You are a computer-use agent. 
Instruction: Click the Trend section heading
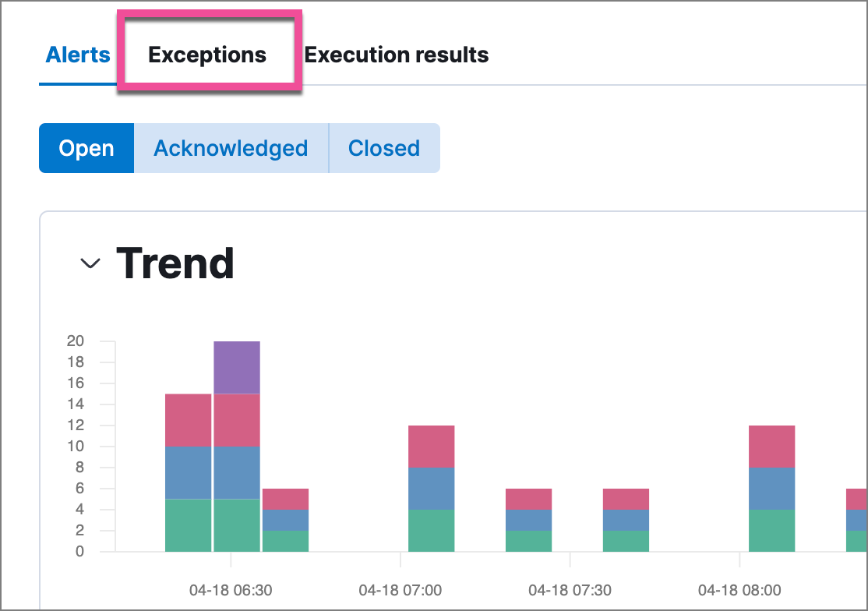tap(176, 263)
